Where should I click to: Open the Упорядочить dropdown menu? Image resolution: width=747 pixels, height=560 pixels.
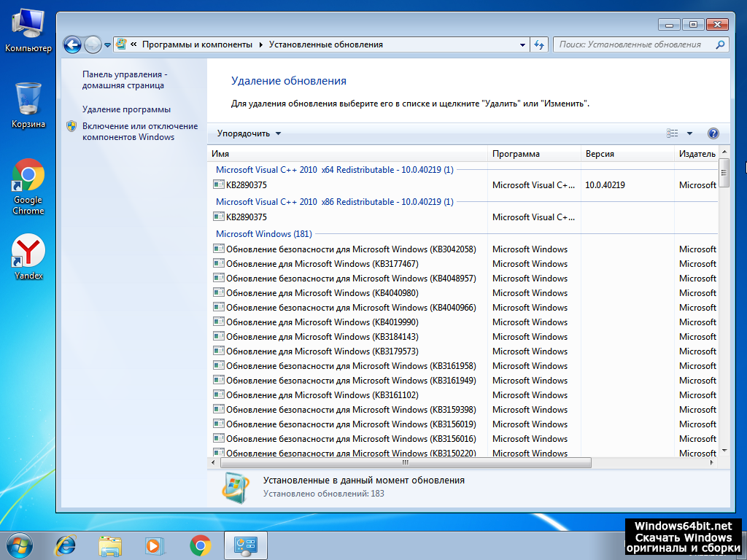pos(249,133)
